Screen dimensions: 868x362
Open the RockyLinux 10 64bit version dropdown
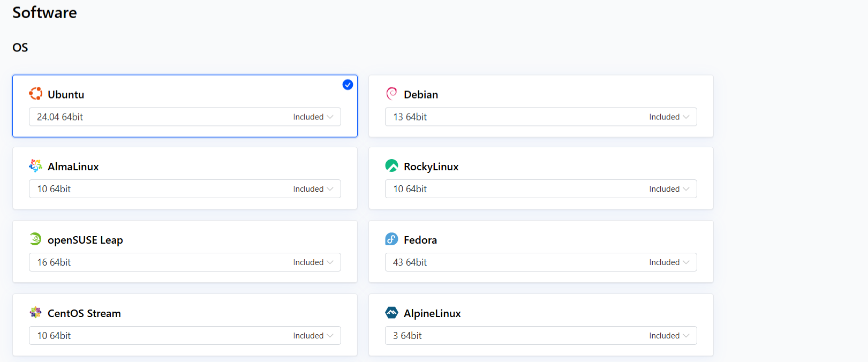click(x=541, y=188)
